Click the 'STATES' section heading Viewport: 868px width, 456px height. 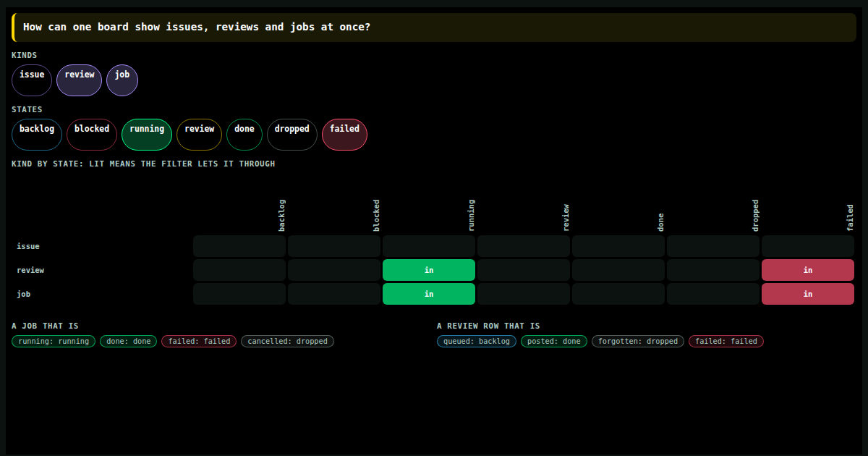[27, 109]
